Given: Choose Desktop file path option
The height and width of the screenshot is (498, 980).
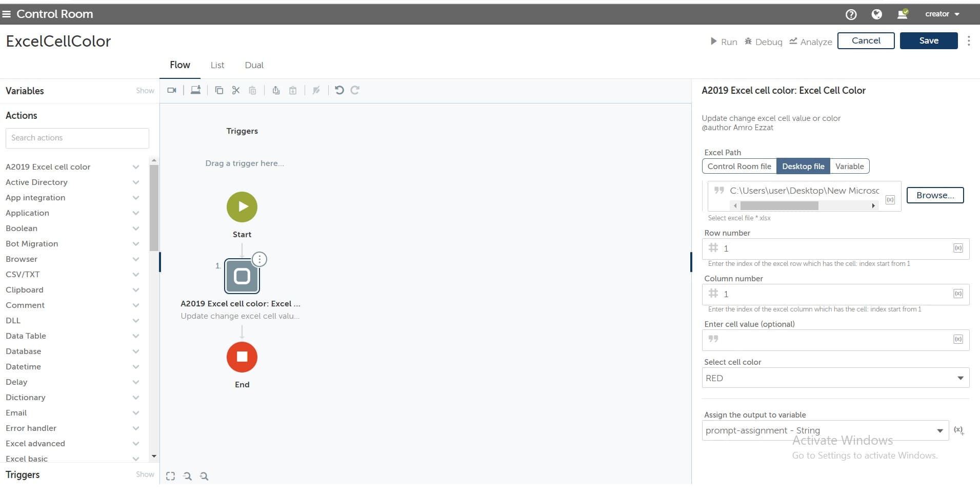Looking at the screenshot, I should pyautogui.click(x=803, y=167).
